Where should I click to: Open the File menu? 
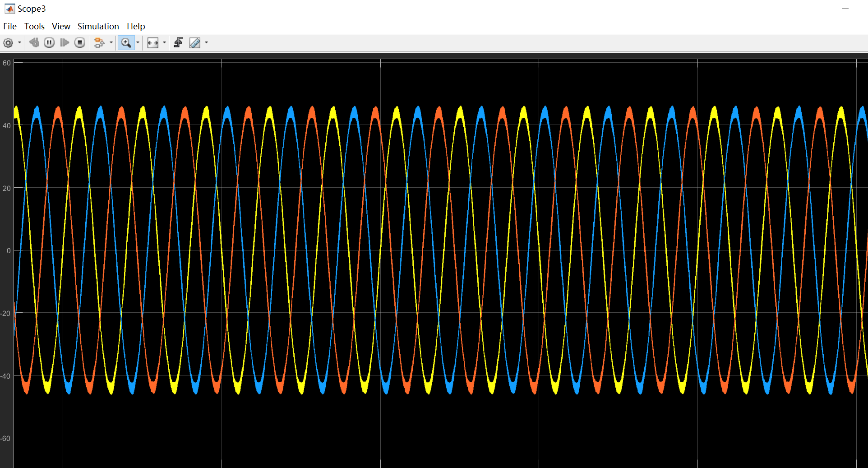point(10,26)
